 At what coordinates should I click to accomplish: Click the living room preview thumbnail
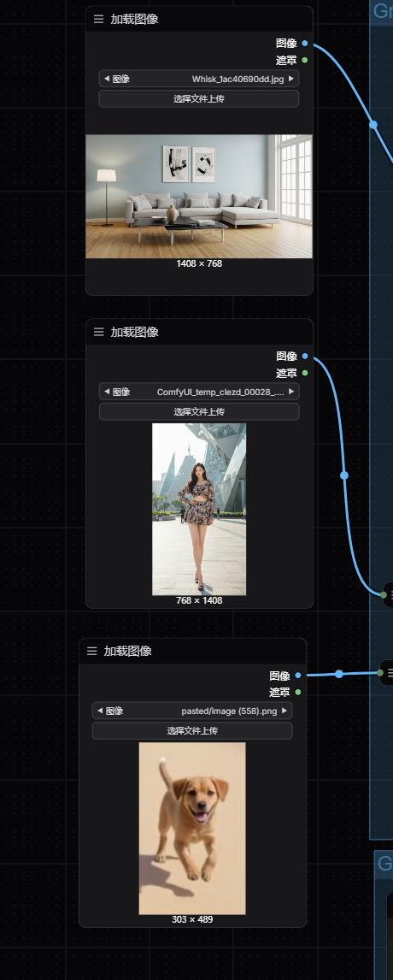(x=199, y=196)
